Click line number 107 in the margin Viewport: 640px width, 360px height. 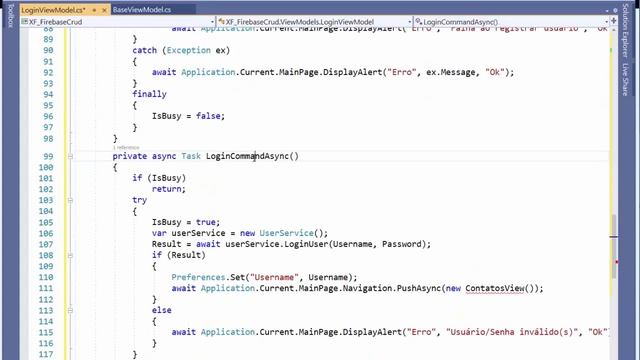(46, 244)
